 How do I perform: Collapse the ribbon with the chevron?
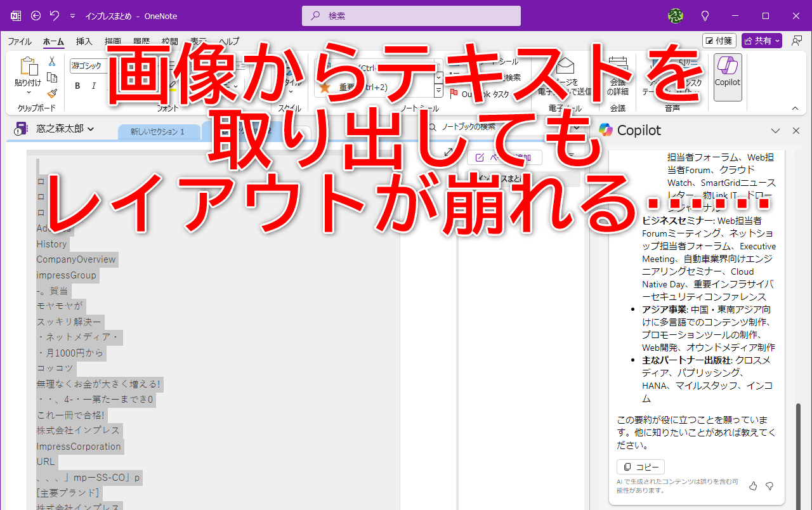coord(794,108)
